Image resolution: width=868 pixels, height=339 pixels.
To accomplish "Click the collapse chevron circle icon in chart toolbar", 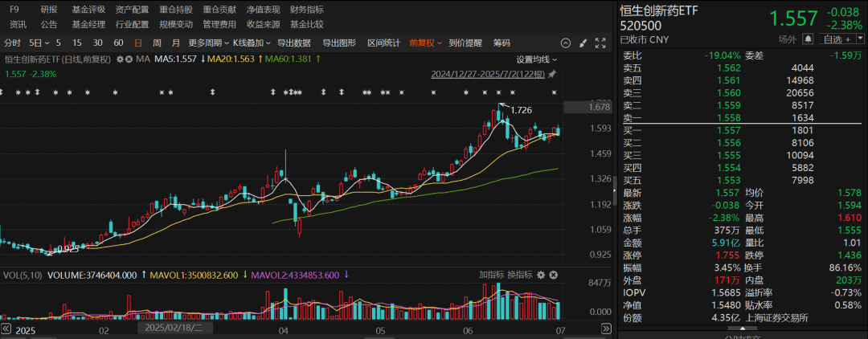I will coord(565,43).
